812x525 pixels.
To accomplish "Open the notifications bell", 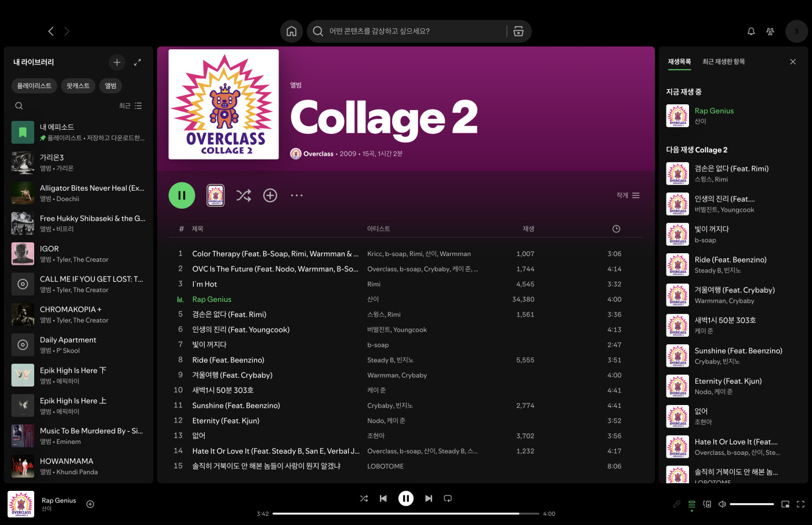I will pos(751,31).
